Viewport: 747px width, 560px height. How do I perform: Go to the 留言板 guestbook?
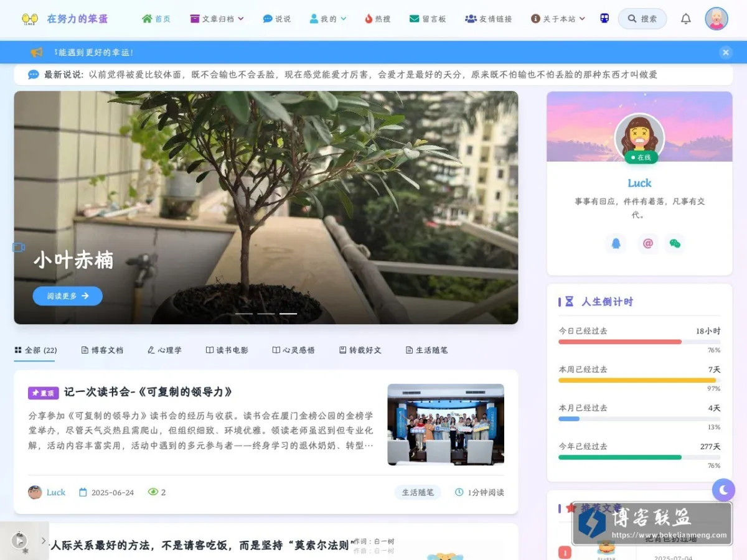[428, 19]
